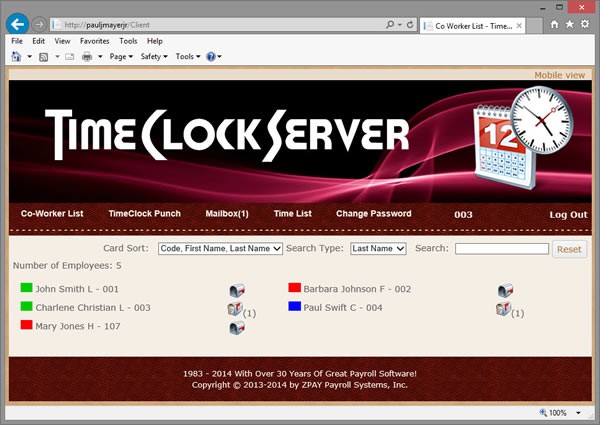Click the zoom magnifier icon in status bar
The width and height of the screenshot is (600, 425).
pyautogui.click(x=543, y=412)
